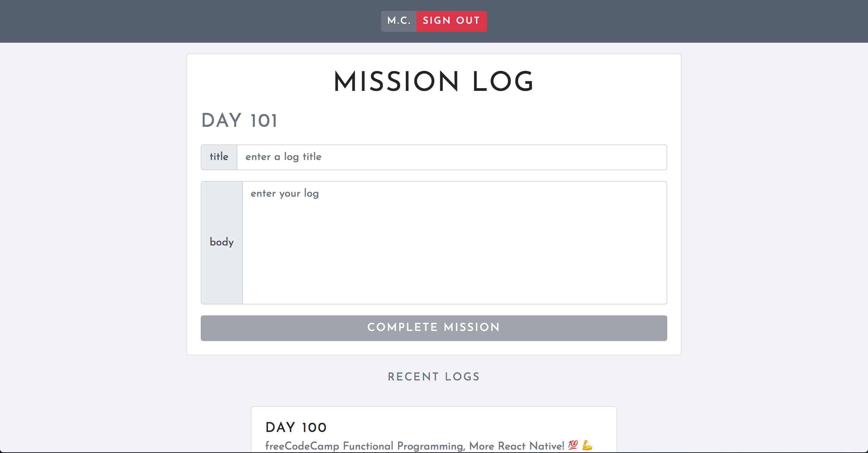Focus the log title input field
Screen dimensions: 868x453
click(452, 157)
